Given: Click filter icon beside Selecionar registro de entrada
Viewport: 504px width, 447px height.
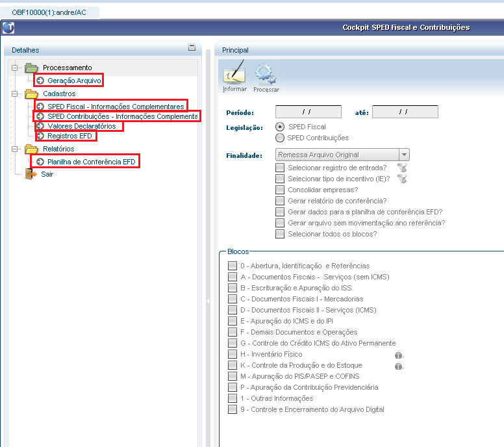Looking at the screenshot, I should [402, 168].
